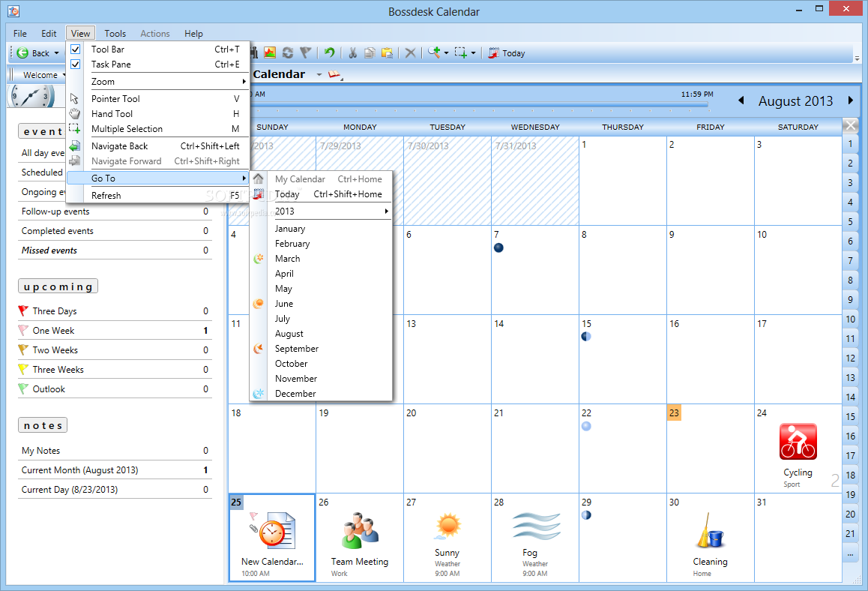868x591 pixels.
Task: Click the chart statistics toolbar icon
Action: click(270, 52)
